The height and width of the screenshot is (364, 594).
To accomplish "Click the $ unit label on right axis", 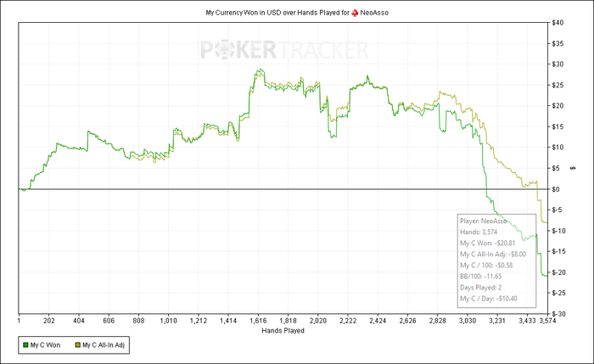I will click(x=573, y=168).
